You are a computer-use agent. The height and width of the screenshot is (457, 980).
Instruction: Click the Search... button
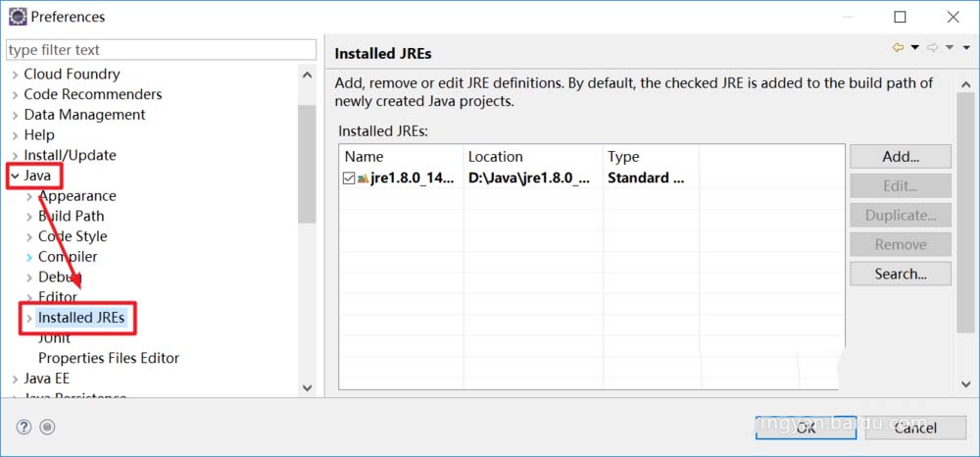pos(900,275)
